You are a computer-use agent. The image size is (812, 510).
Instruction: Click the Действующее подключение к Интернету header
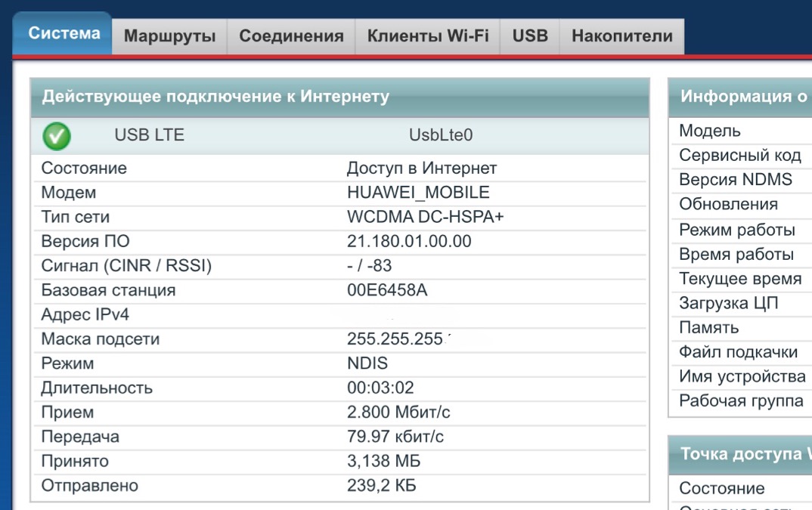(215, 97)
